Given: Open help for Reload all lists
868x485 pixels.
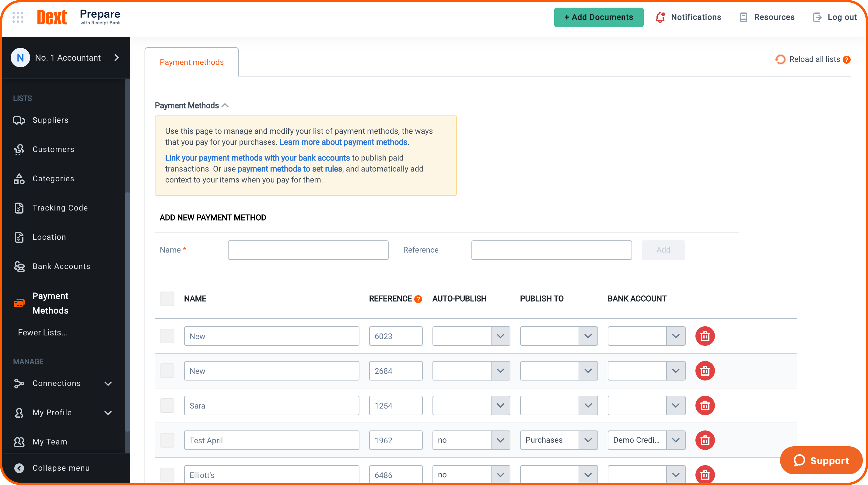Looking at the screenshot, I should pos(847,60).
